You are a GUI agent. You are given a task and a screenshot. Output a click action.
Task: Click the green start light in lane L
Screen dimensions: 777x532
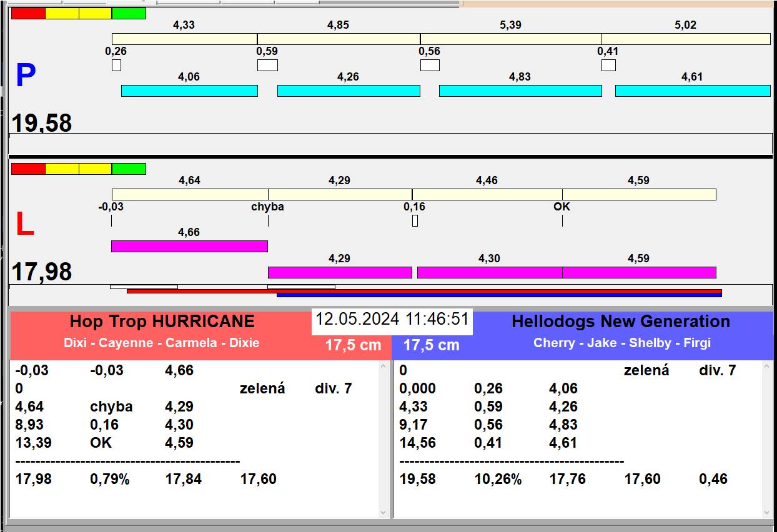129,169
